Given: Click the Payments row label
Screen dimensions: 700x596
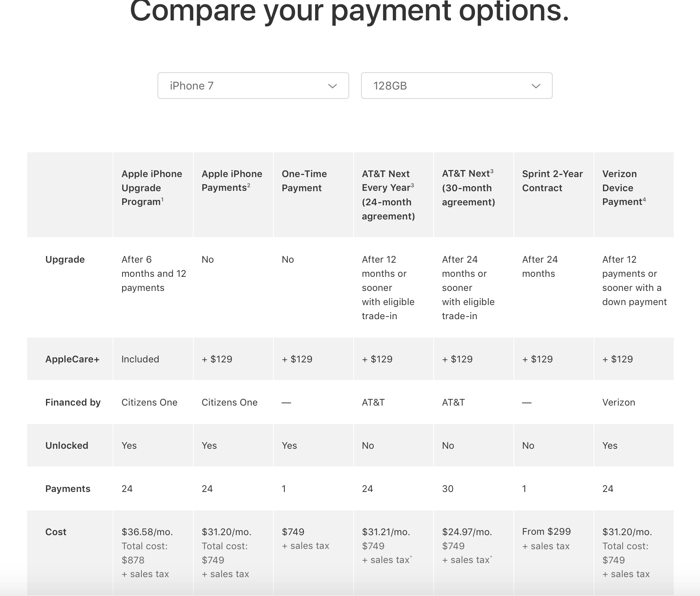Looking at the screenshot, I should click(x=68, y=488).
